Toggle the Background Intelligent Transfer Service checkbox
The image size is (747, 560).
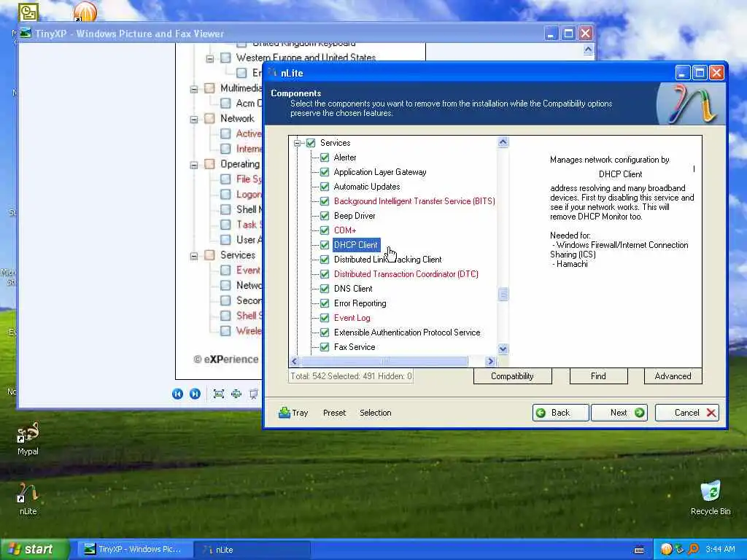[x=325, y=201]
